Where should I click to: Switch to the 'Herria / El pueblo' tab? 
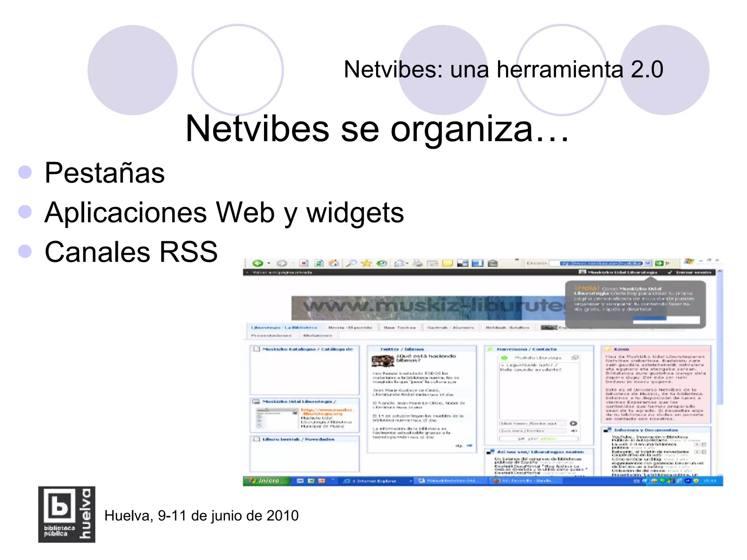click(350, 327)
